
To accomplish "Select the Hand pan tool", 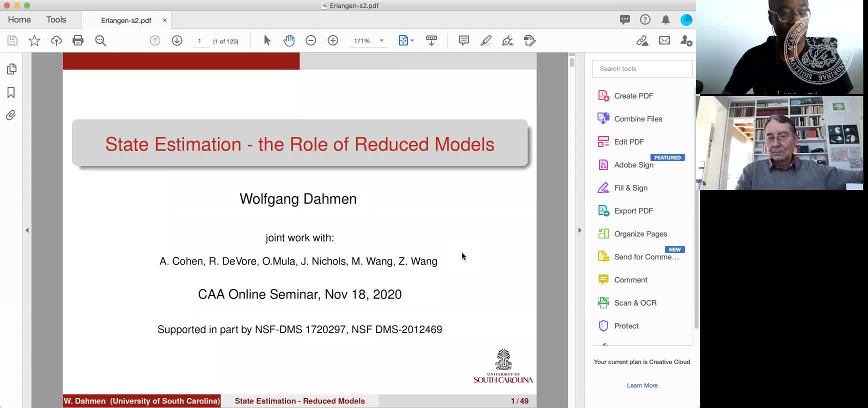I will pyautogui.click(x=289, y=40).
